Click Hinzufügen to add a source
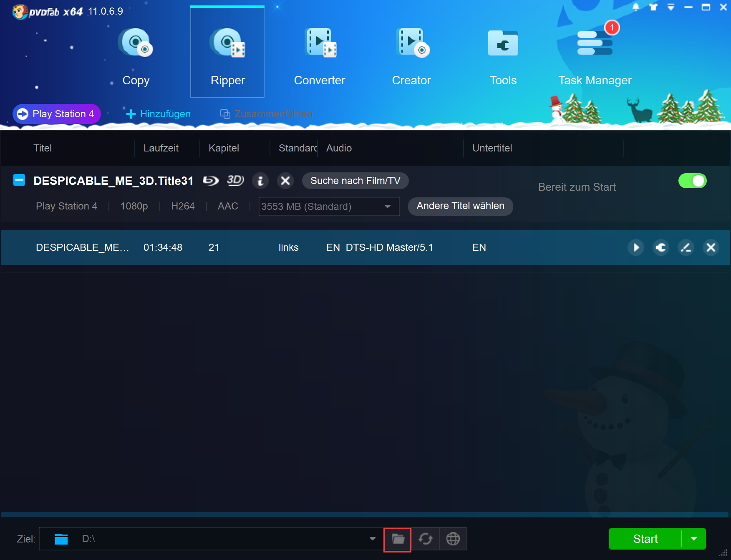Screen dimensions: 731x560 pos(159,114)
